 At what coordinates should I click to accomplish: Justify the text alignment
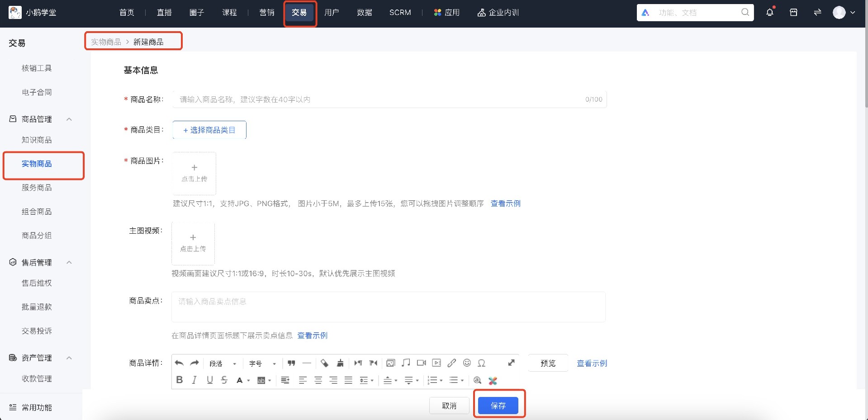click(348, 380)
